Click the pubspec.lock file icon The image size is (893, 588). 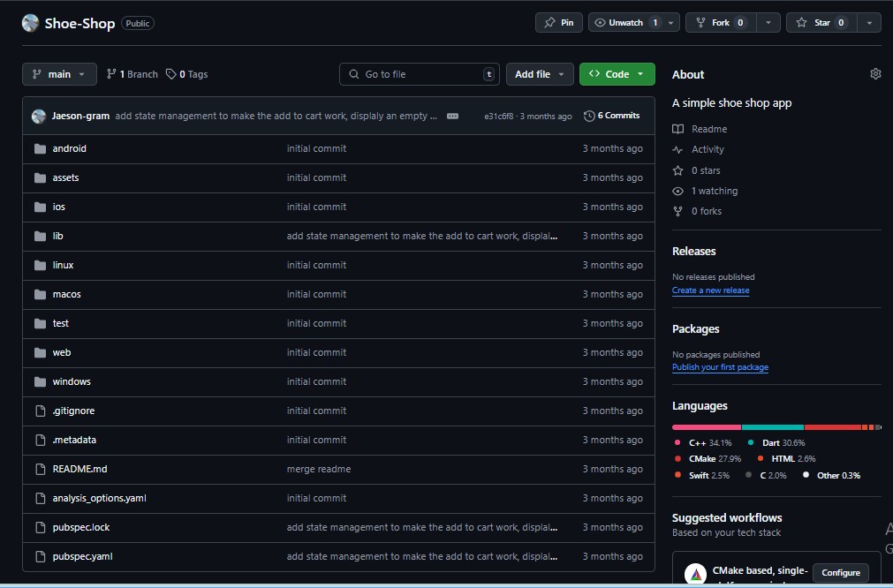point(40,527)
